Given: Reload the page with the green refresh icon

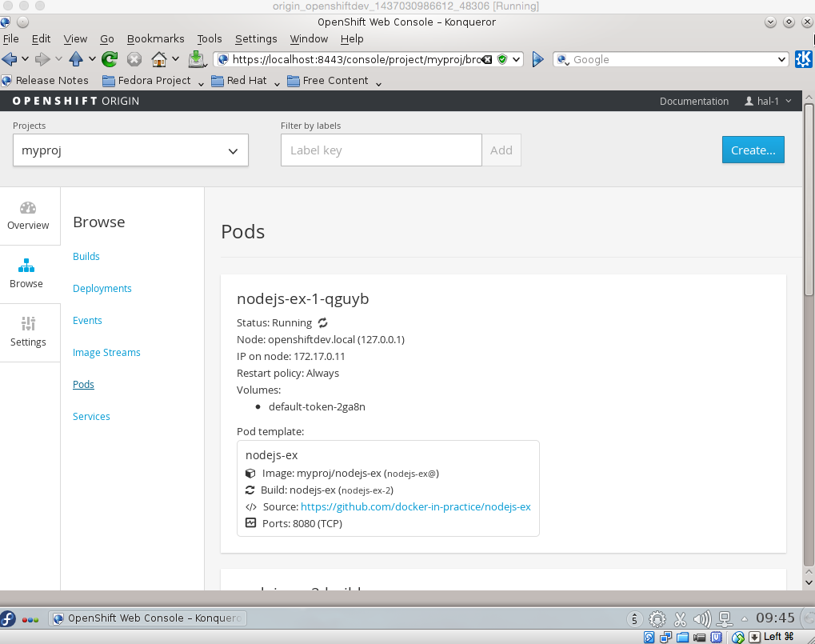Looking at the screenshot, I should click(x=110, y=59).
